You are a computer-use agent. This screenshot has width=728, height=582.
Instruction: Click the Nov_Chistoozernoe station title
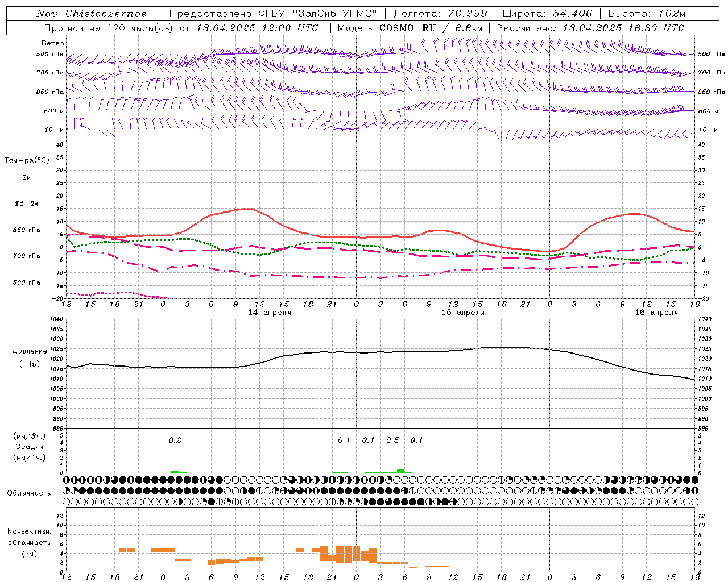(92, 14)
